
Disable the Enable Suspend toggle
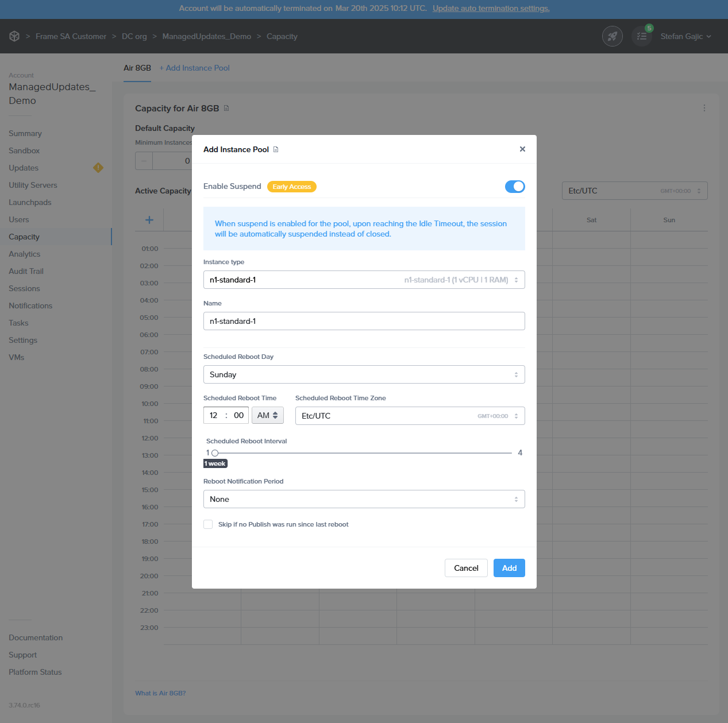point(514,187)
